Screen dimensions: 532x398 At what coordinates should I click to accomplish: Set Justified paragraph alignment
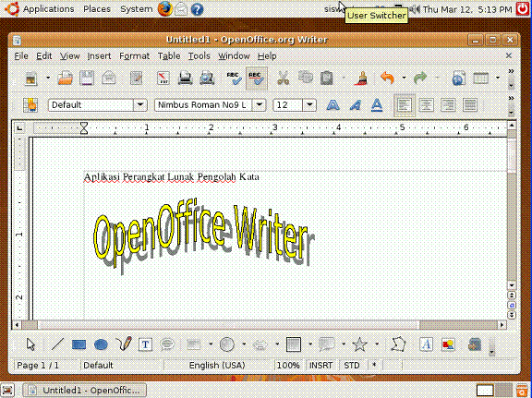[470, 105]
